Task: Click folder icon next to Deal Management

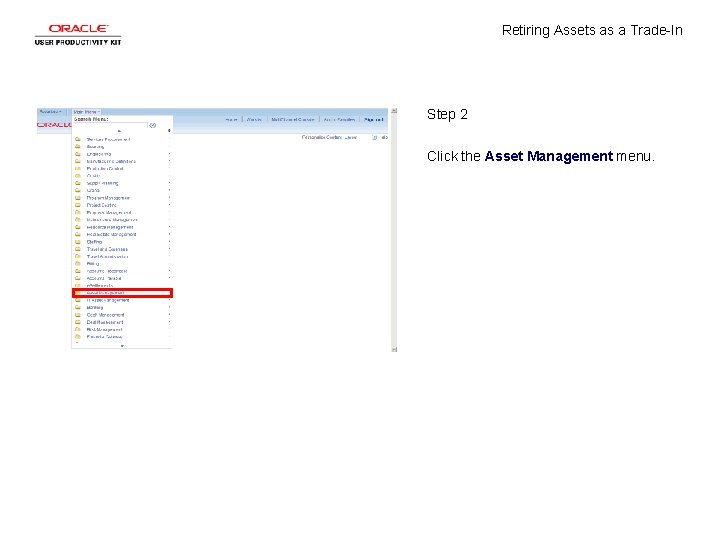Action: tap(78, 322)
